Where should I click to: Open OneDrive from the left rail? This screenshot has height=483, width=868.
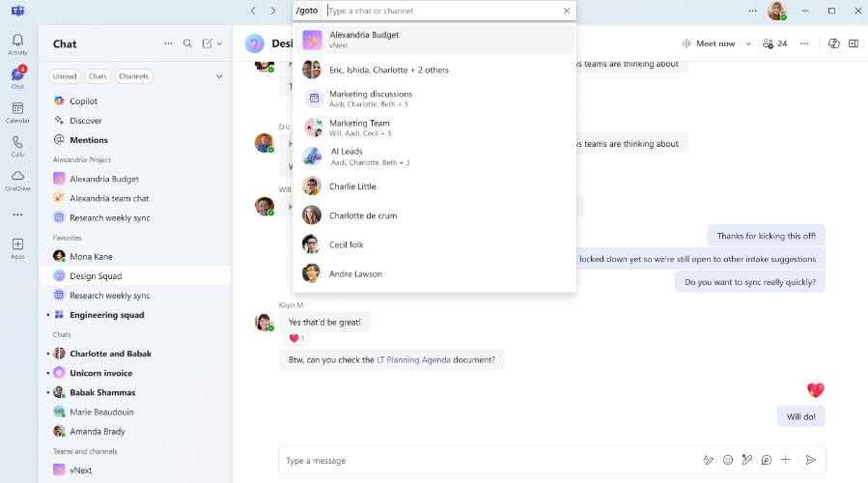coord(17,180)
